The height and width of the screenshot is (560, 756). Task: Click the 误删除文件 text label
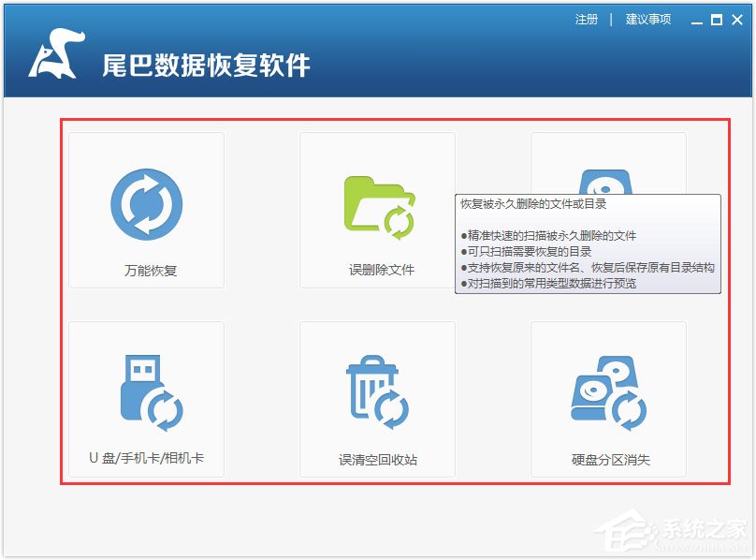click(382, 271)
